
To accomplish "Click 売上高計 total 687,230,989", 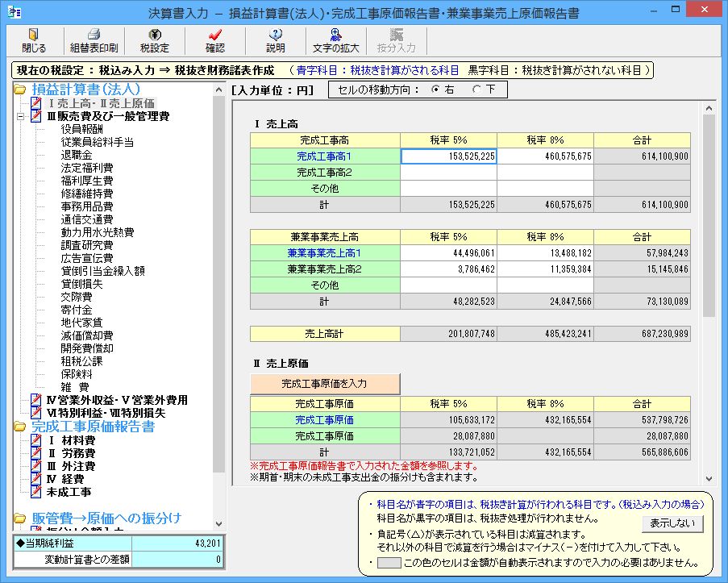I will [642, 334].
